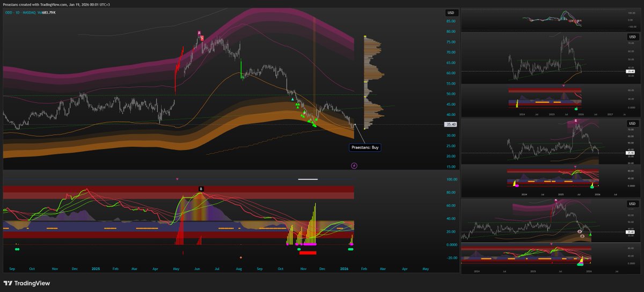Screen dimensions: 644x292
Task: Click the R marker on bottom right-side chart
Action: click(555, 200)
